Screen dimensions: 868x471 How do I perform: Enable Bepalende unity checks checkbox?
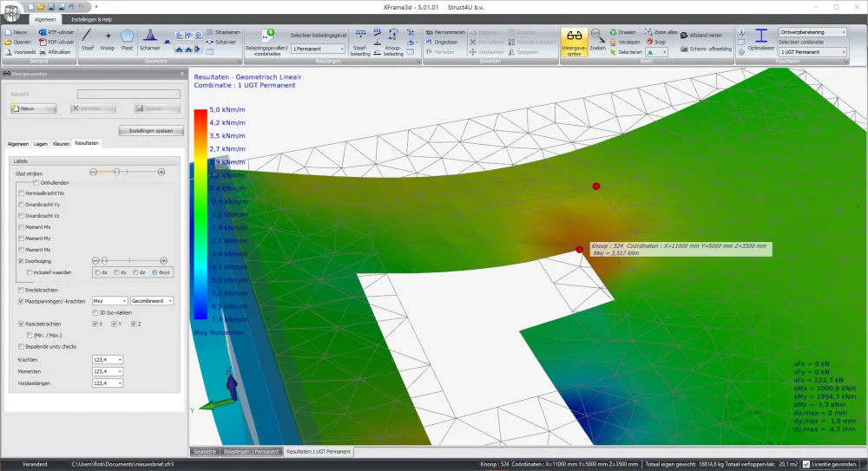22,346
